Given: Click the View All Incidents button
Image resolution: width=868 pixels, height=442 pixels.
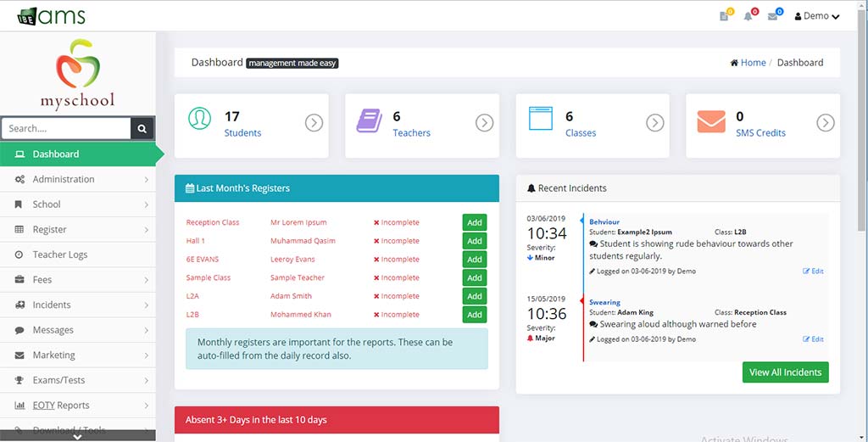Looking at the screenshot, I should 785,372.
